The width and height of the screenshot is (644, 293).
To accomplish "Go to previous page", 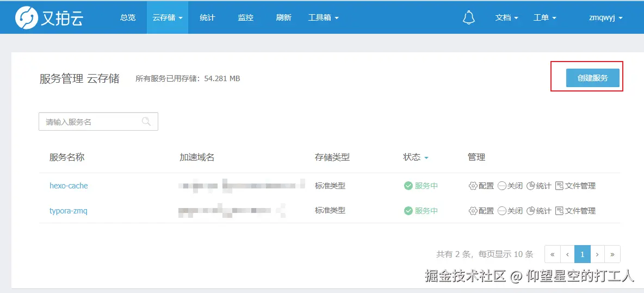I will (567, 254).
